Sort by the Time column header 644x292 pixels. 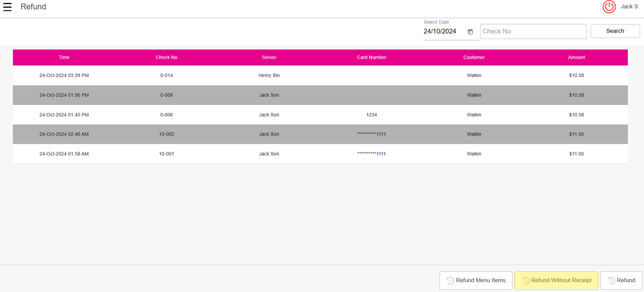(x=64, y=57)
